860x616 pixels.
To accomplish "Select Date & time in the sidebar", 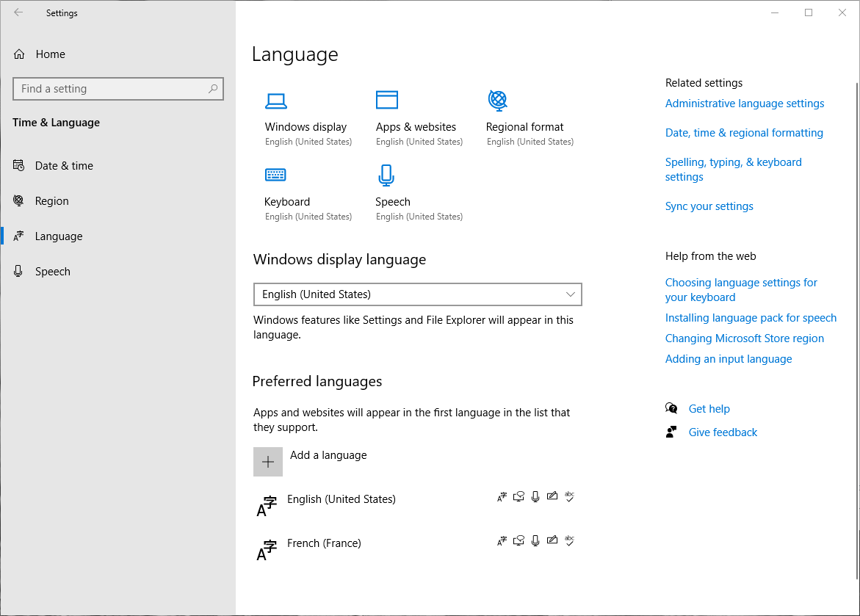I will (63, 165).
